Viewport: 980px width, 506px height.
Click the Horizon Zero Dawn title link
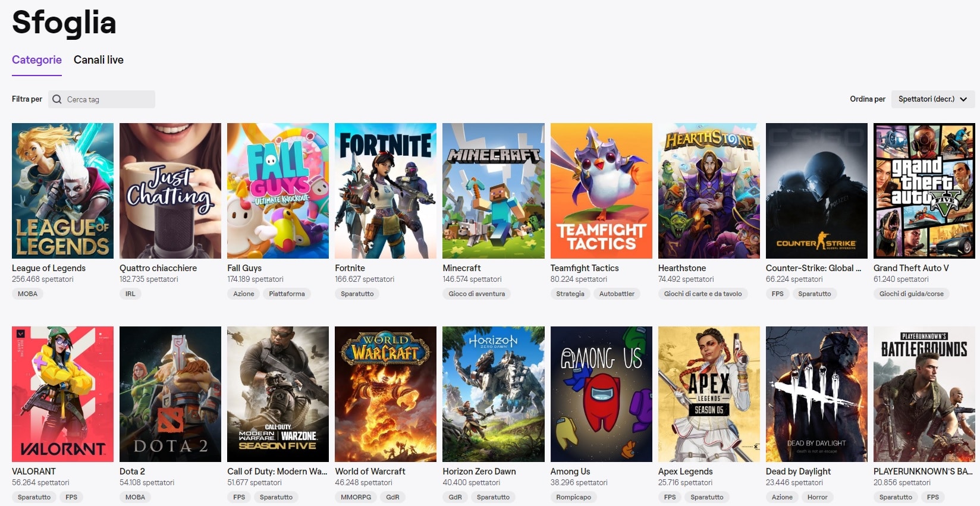(x=479, y=472)
